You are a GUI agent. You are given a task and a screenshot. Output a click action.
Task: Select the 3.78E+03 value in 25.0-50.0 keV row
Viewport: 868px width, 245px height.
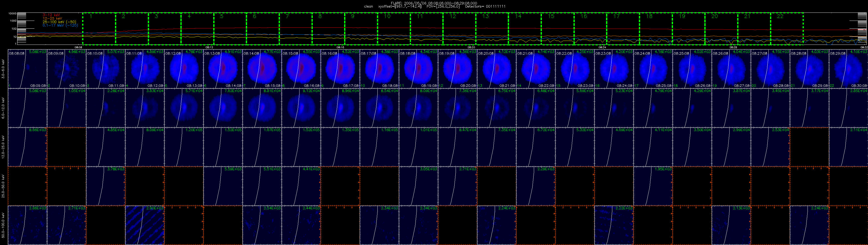coord(116,169)
